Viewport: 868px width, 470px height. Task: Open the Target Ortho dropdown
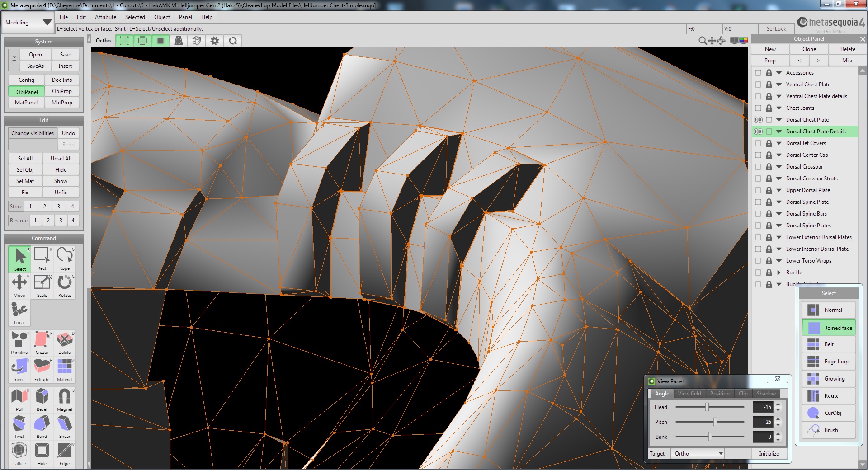tap(698, 454)
